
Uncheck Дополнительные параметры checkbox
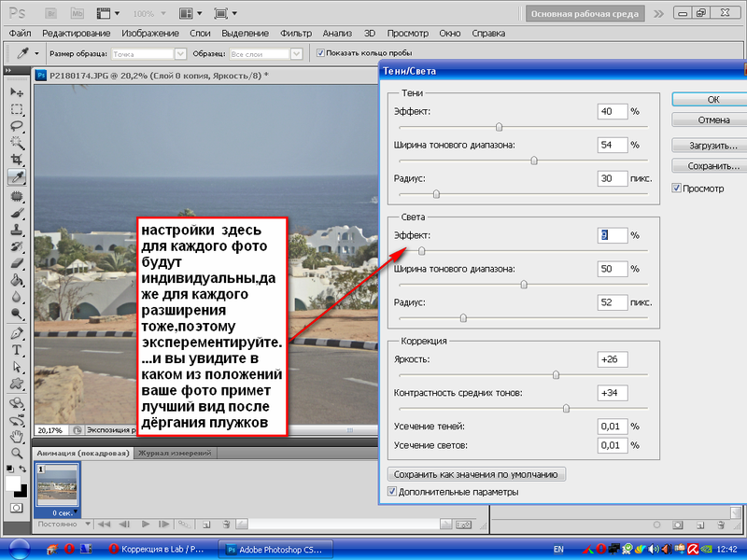392,492
